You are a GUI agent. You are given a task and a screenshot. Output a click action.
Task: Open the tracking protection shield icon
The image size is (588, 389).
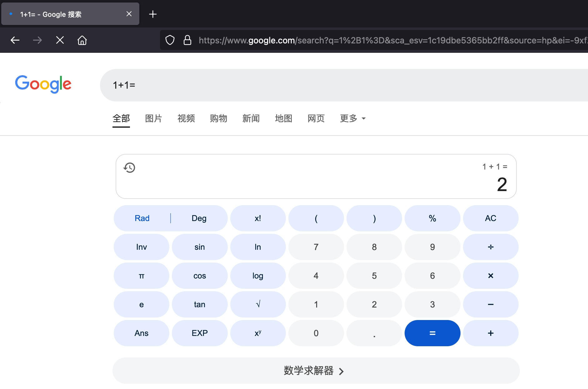170,40
